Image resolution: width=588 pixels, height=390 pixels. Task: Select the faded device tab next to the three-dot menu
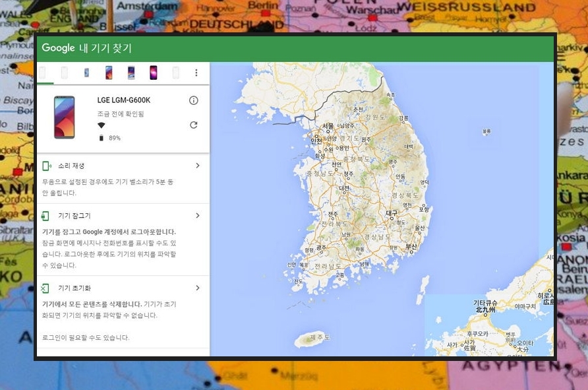click(175, 73)
